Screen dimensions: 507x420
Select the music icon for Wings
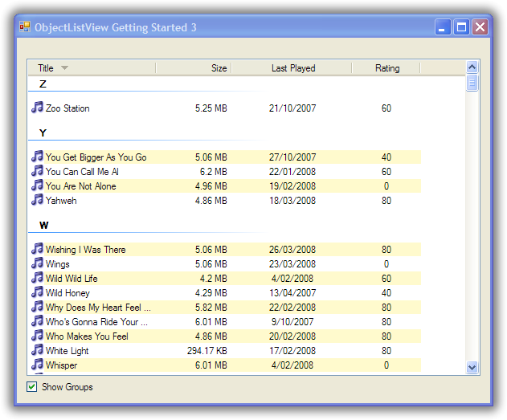pos(37,263)
